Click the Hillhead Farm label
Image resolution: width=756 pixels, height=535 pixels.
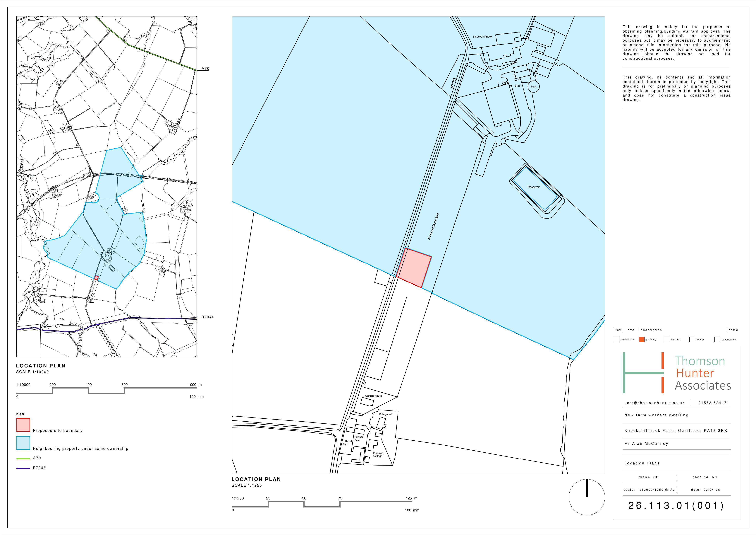click(359, 438)
